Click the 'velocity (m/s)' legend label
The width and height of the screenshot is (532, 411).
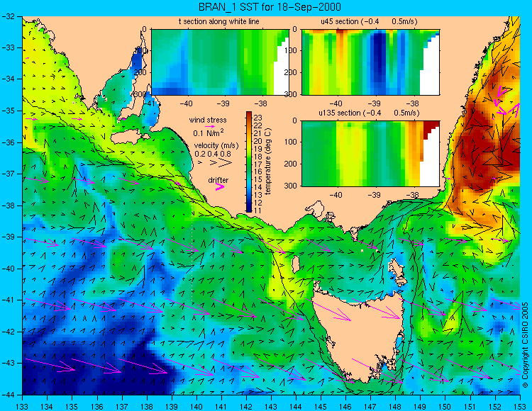(216, 146)
